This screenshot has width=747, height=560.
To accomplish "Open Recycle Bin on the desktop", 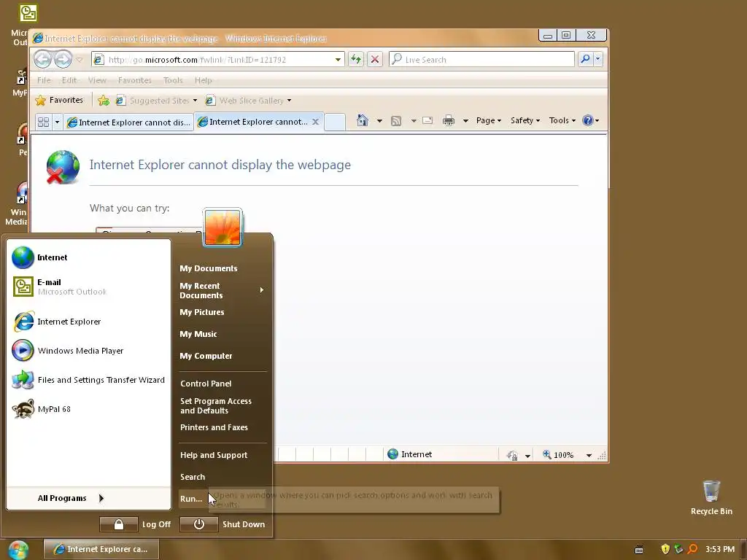I will (x=711, y=497).
